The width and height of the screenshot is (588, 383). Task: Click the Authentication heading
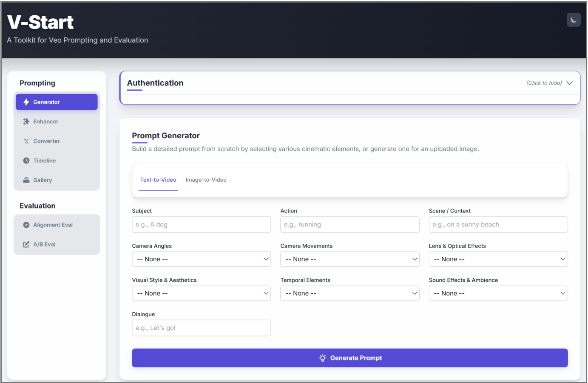coord(155,83)
